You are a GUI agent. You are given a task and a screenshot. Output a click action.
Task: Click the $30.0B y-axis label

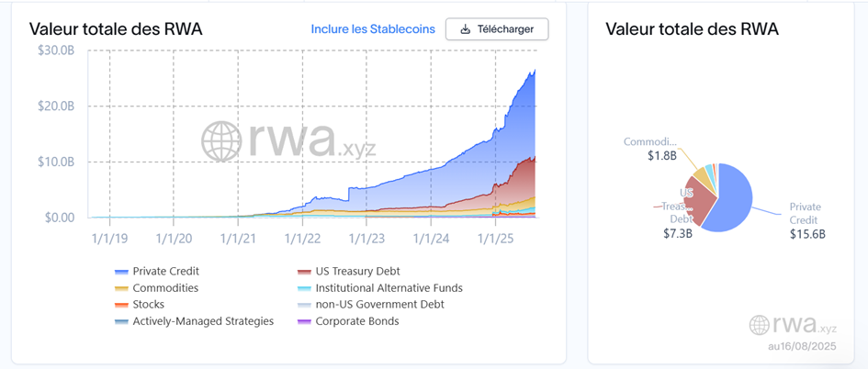[56, 50]
